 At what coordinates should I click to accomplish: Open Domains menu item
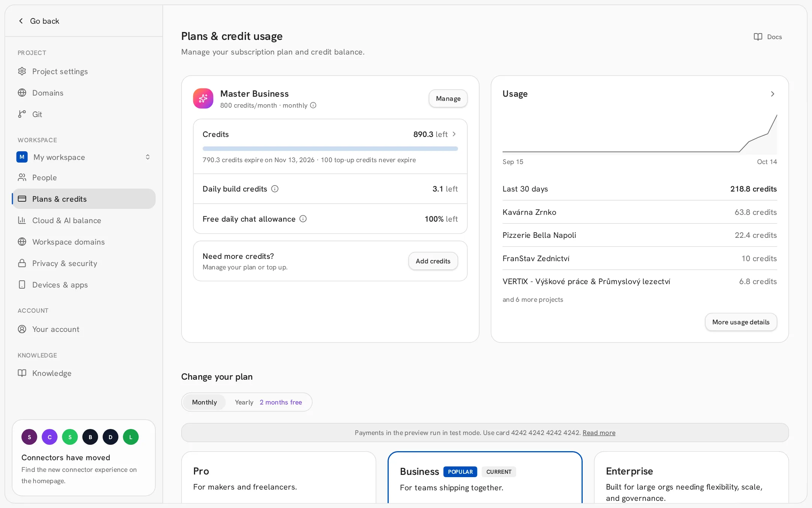tap(83, 93)
